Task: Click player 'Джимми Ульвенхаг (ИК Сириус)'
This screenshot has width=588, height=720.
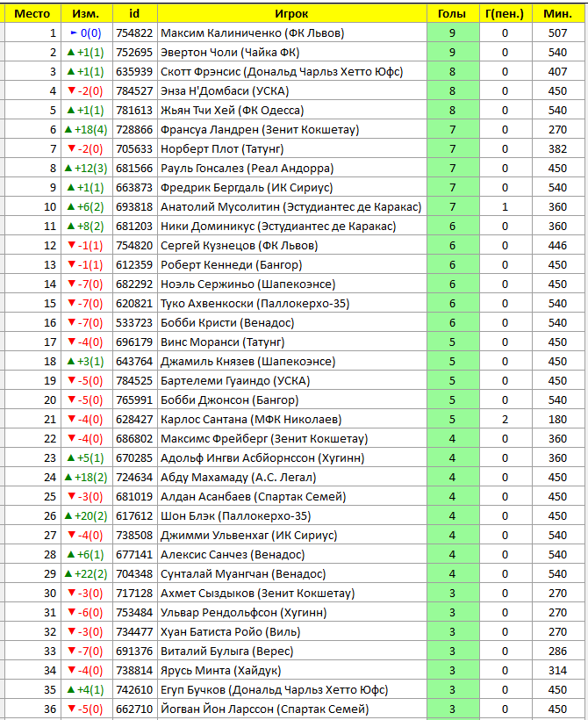Action: click(292, 535)
